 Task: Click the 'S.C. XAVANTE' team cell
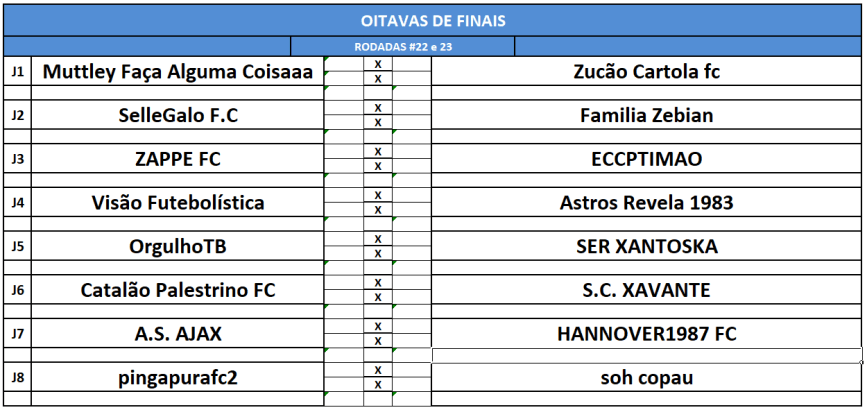click(x=646, y=290)
